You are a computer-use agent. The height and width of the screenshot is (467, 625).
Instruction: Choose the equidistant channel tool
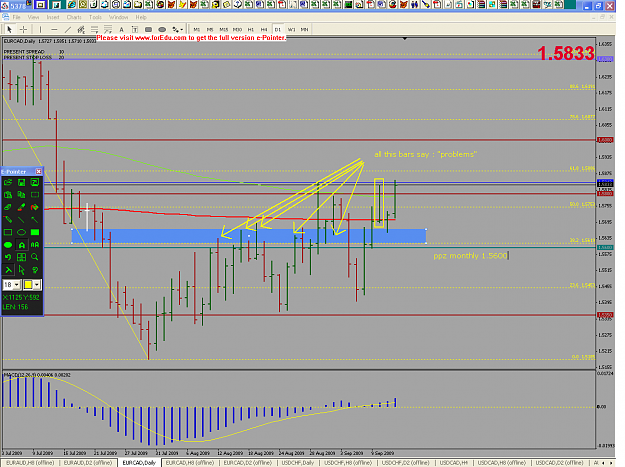tap(81, 29)
